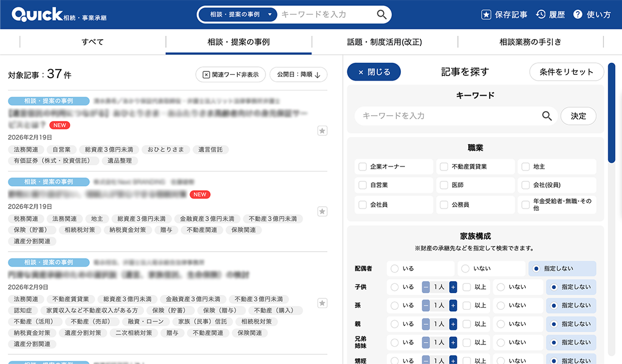Toggle sort order 公開日：降順
The width and height of the screenshot is (622, 364).
[298, 74]
